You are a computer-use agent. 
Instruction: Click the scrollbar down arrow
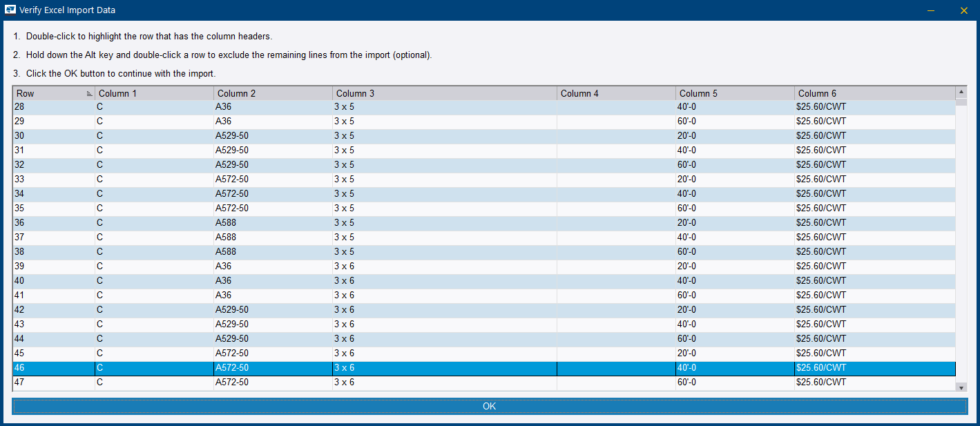click(x=961, y=387)
